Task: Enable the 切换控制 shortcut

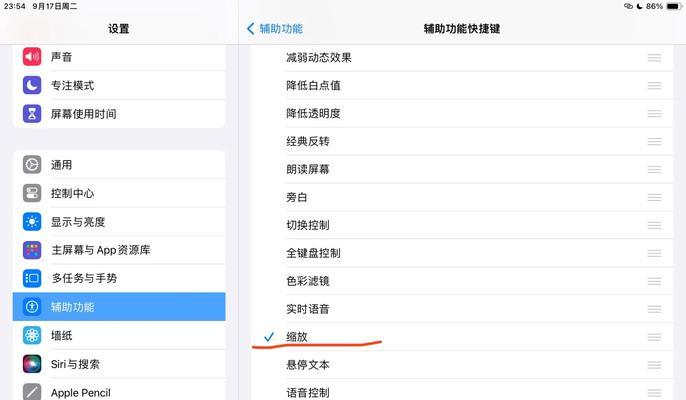Action: [x=462, y=225]
